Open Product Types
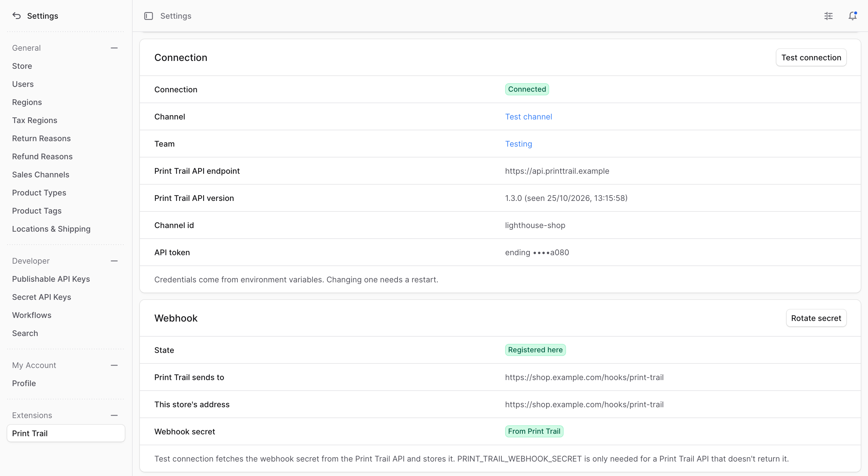Image resolution: width=868 pixels, height=476 pixels. (x=66, y=193)
